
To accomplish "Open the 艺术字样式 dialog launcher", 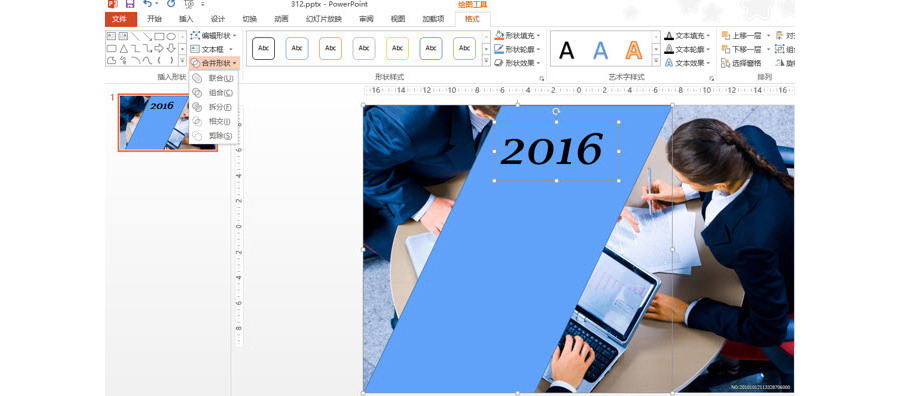I will point(711,78).
